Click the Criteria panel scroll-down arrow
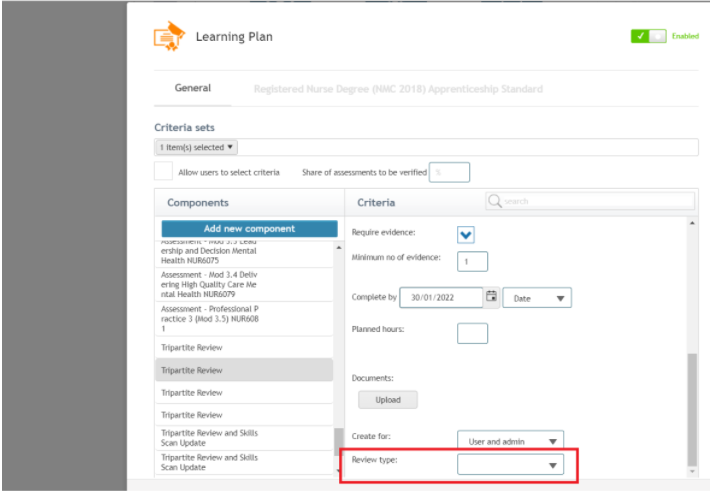Screen dimensions: 710x495 pyautogui.click(x=692, y=471)
